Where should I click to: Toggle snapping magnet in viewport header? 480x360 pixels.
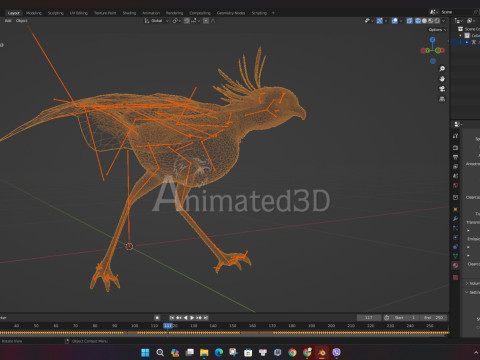pos(187,21)
